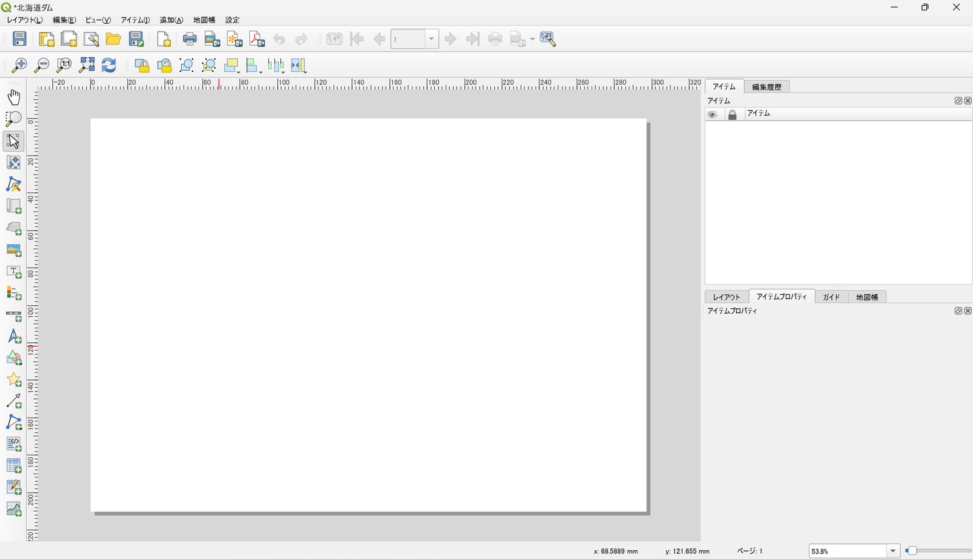Add a node-based polygon item

tap(13, 423)
